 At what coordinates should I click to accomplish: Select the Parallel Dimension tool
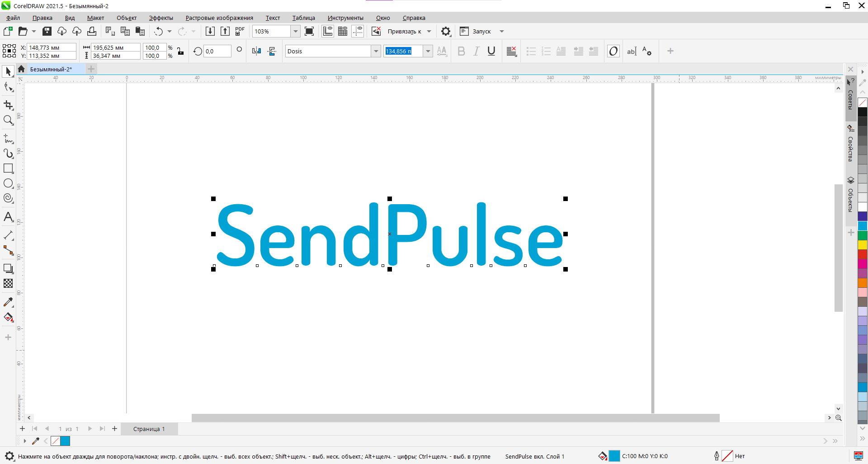pos(8,235)
